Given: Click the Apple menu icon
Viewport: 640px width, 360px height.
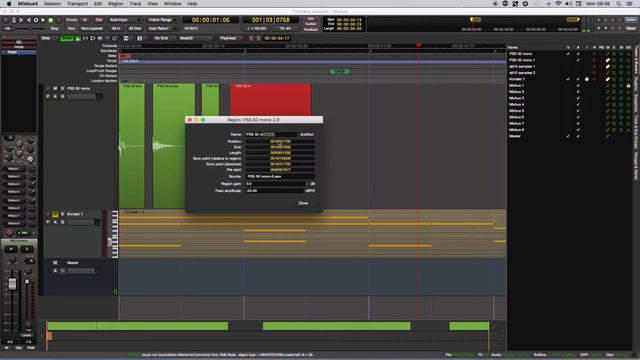Looking at the screenshot, I should [x=9, y=4].
